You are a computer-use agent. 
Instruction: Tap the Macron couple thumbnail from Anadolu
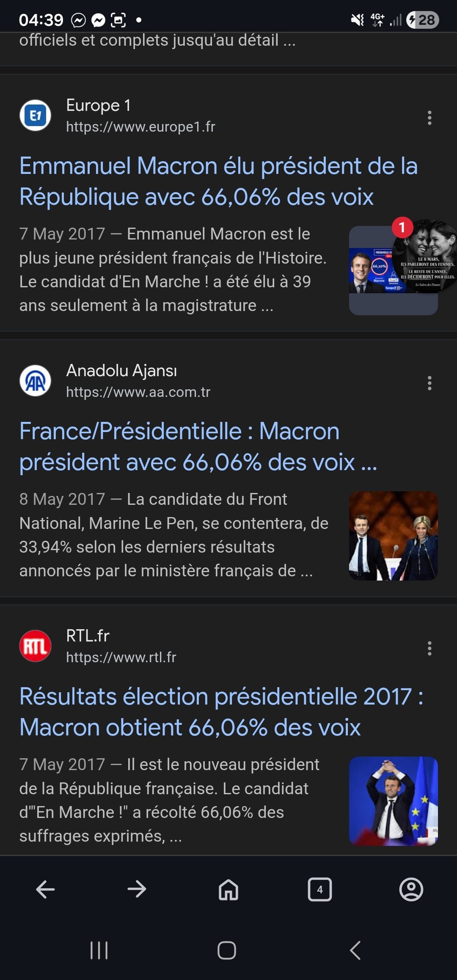tap(393, 536)
